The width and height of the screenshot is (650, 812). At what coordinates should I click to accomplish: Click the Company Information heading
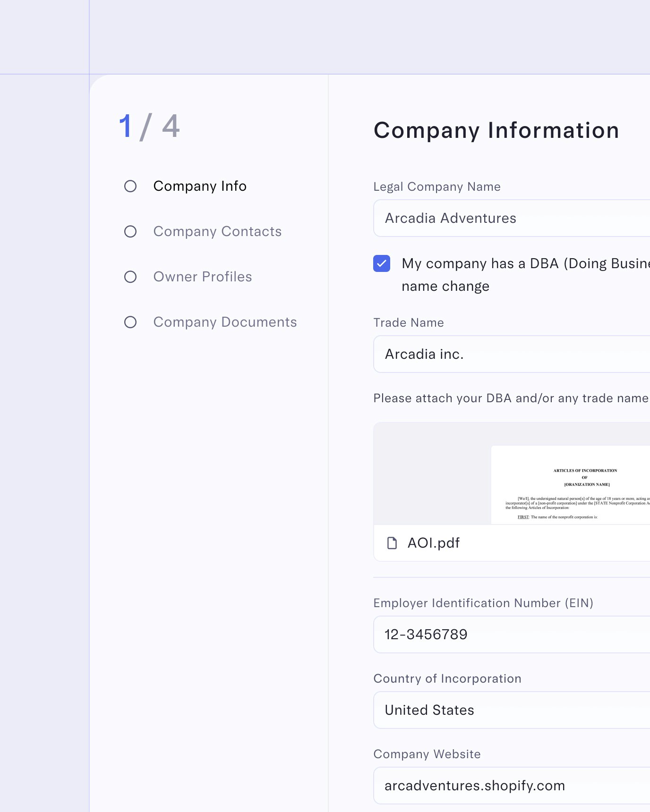tap(496, 130)
